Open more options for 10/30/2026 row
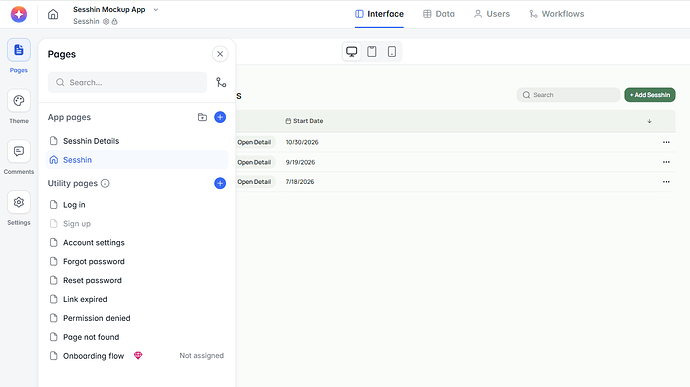The image size is (690, 387). (666, 142)
